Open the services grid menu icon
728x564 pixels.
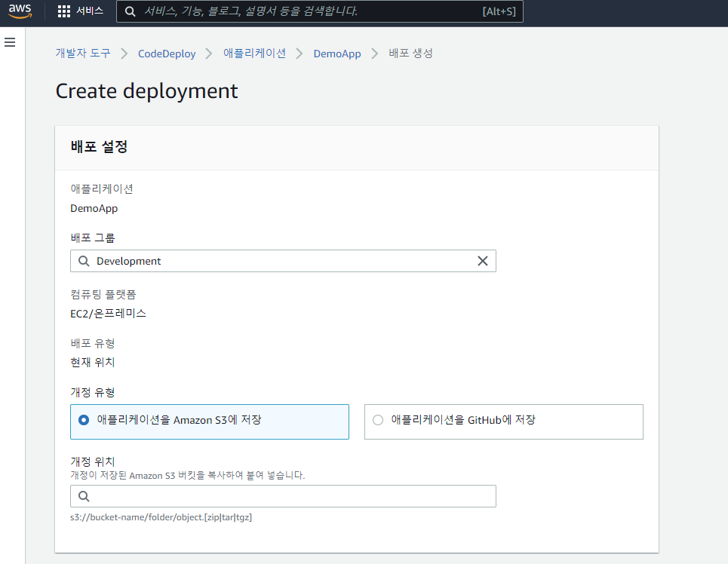pyautogui.click(x=63, y=11)
